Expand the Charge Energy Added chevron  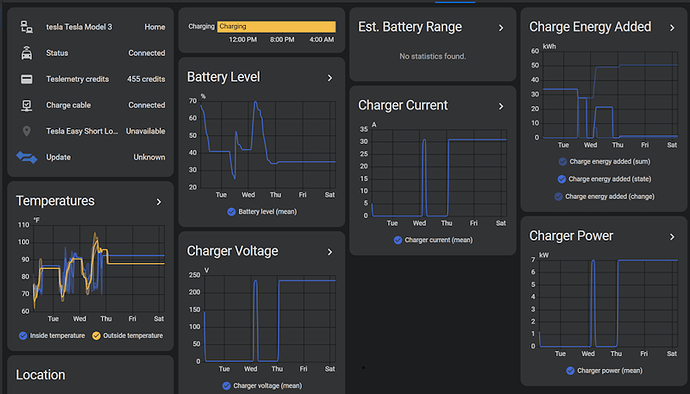point(672,28)
